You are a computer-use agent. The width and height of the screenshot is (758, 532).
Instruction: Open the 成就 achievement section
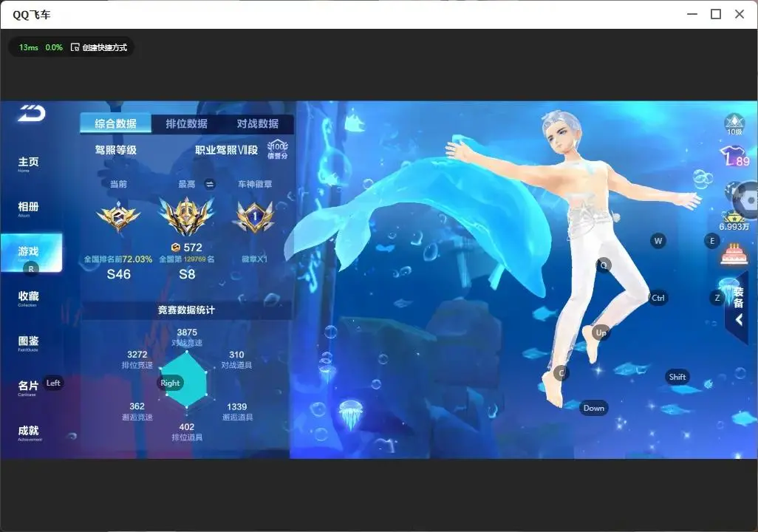[x=29, y=432]
